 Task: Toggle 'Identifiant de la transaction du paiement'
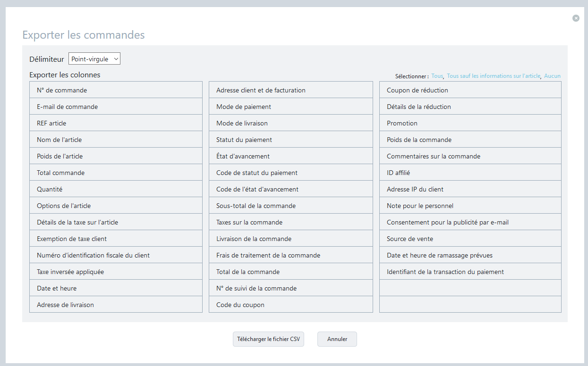(x=470, y=272)
